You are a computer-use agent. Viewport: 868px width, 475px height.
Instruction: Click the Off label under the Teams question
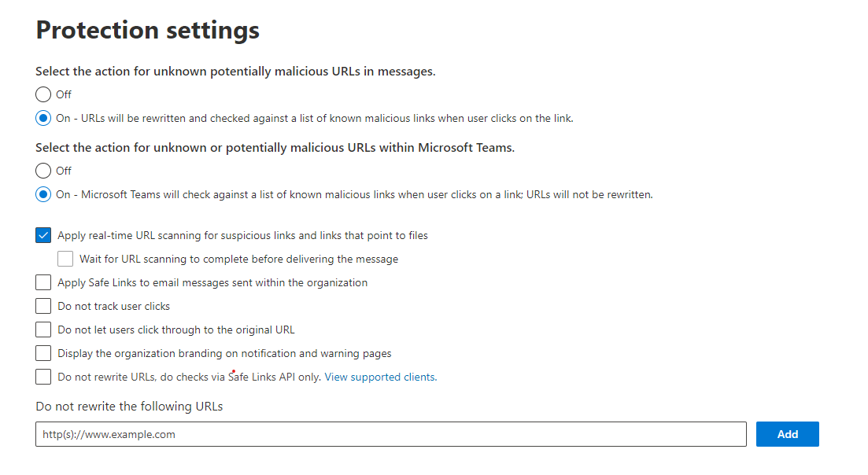coord(65,171)
